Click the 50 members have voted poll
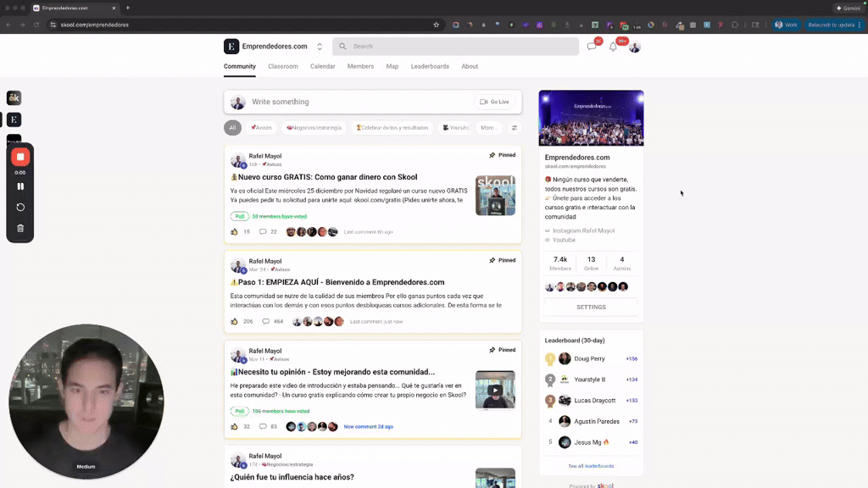Viewport: 868px width, 488px height. click(x=279, y=216)
